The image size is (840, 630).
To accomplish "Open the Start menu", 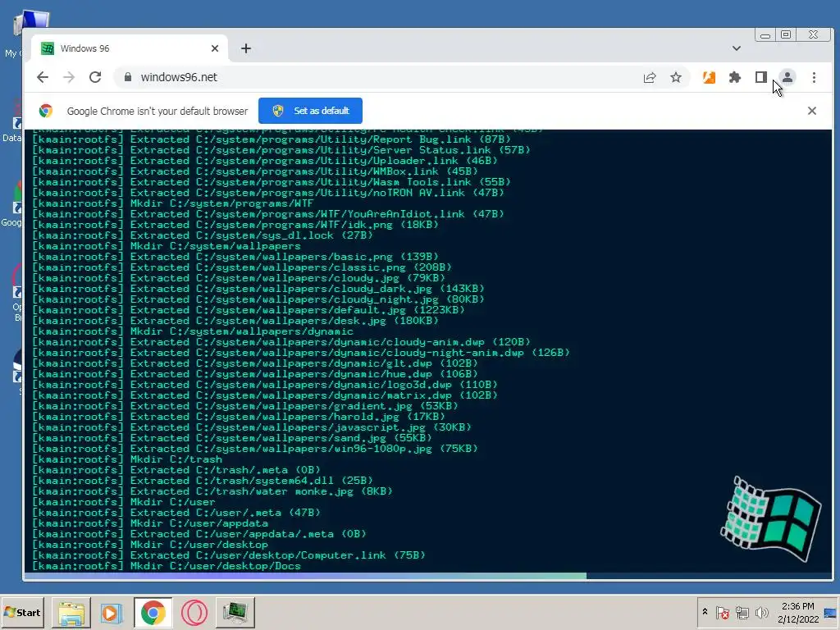I will tap(22, 612).
